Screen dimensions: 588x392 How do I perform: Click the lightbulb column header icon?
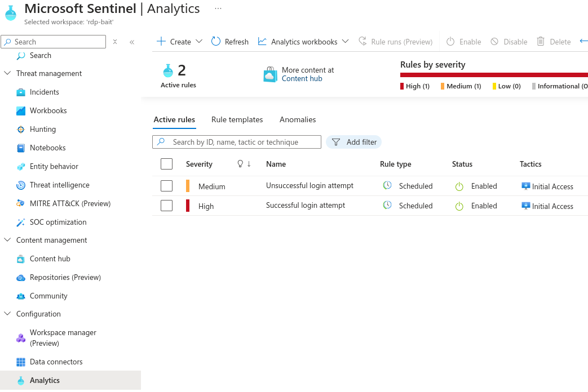coord(240,164)
